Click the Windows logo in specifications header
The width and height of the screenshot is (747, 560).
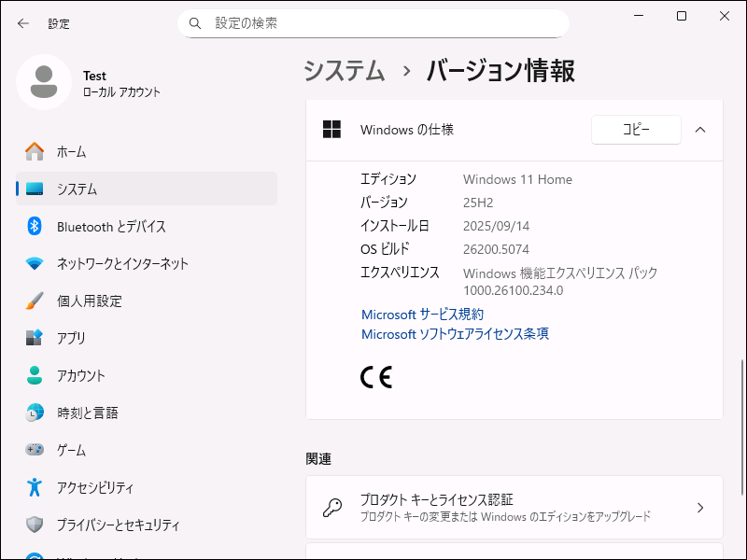331,130
